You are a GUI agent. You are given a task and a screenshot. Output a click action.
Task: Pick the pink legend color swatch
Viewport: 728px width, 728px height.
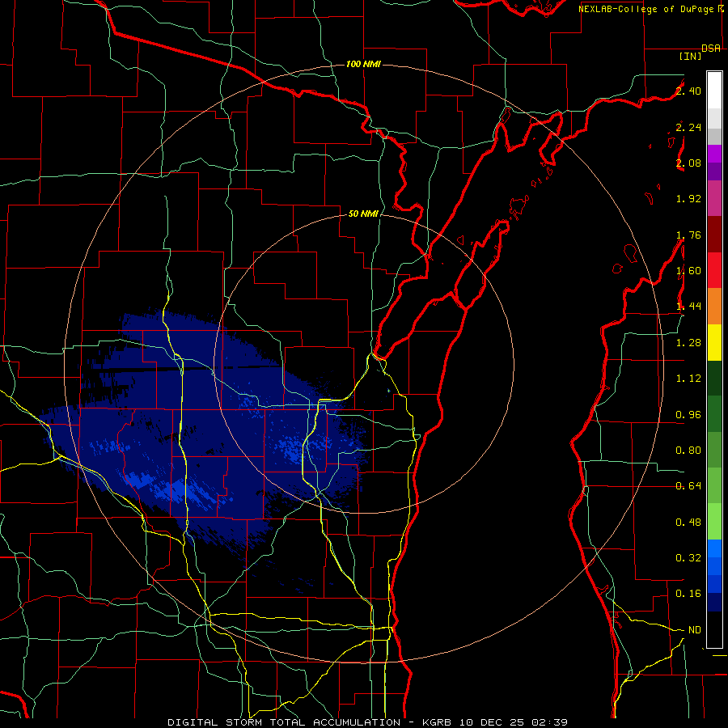(x=714, y=199)
